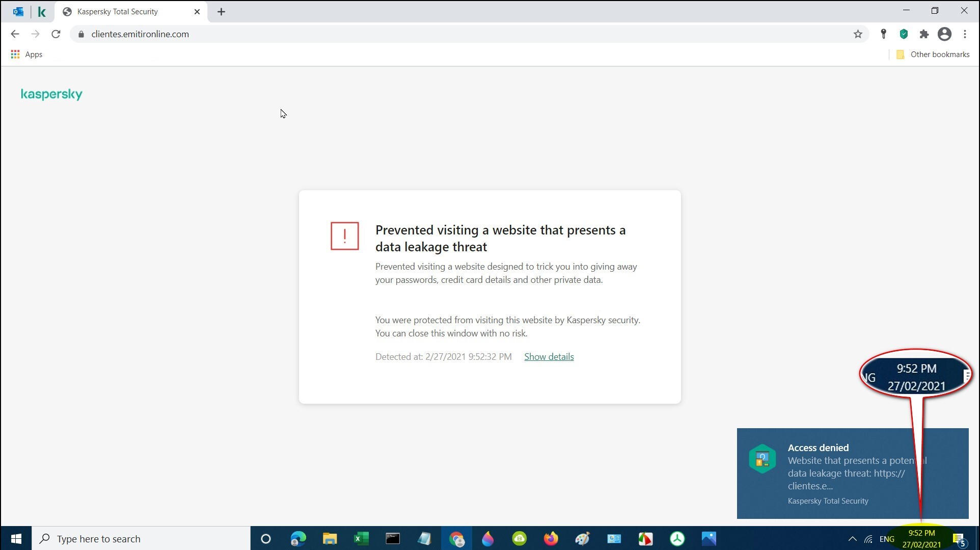Open the green three-spoke circle taskbar app
980x550 pixels.
677,539
